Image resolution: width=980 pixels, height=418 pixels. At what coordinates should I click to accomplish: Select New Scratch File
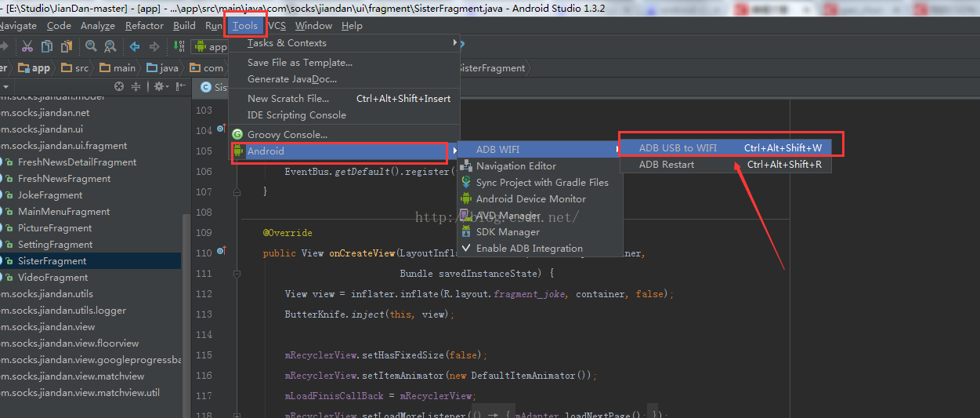pos(343,99)
